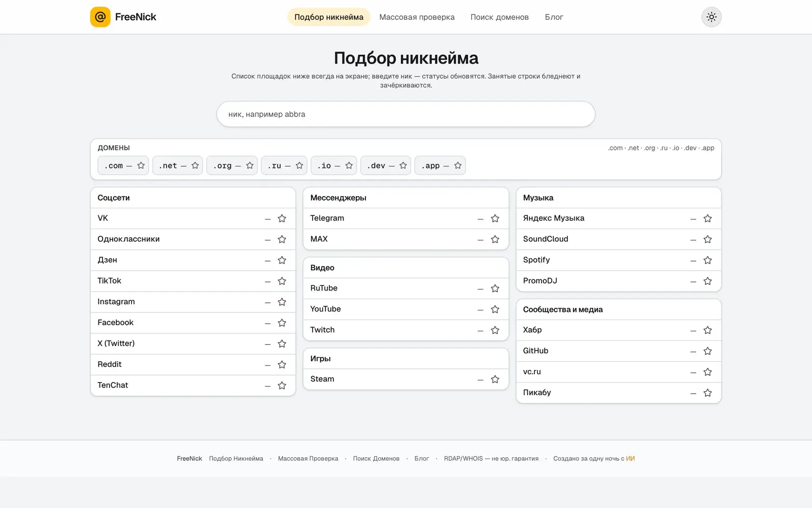Image resolution: width=812 pixels, height=508 pixels.
Task: Click the YouTube row label
Action: pos(325,309)
